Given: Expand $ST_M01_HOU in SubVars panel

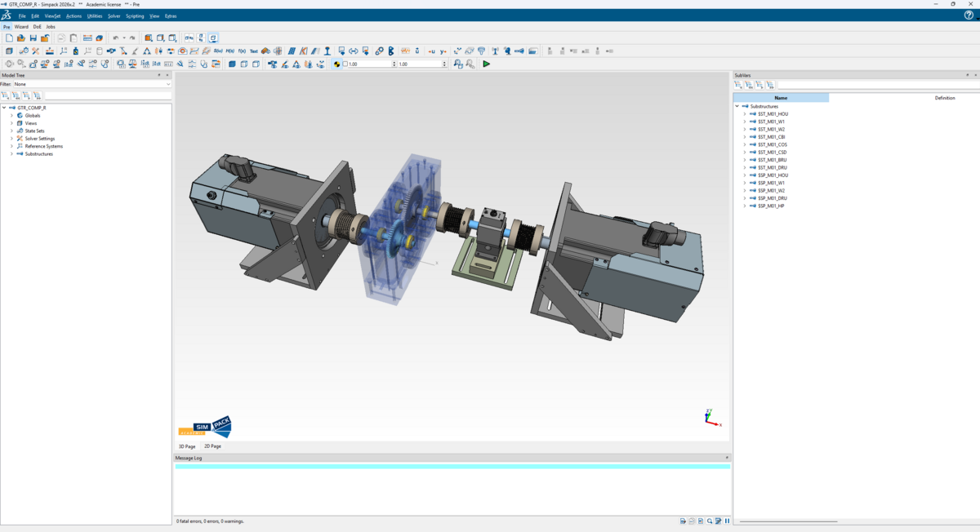Looking at the screenshot, I should point(745,114).
